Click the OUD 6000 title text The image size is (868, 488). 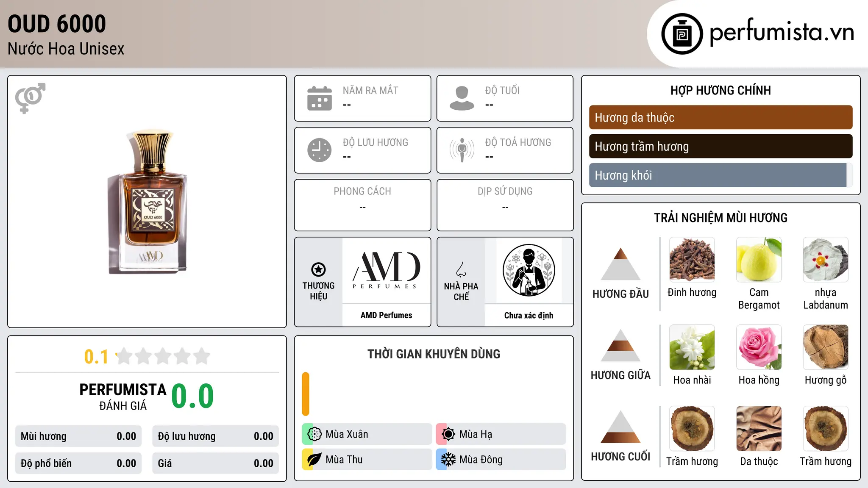(57, 24)
